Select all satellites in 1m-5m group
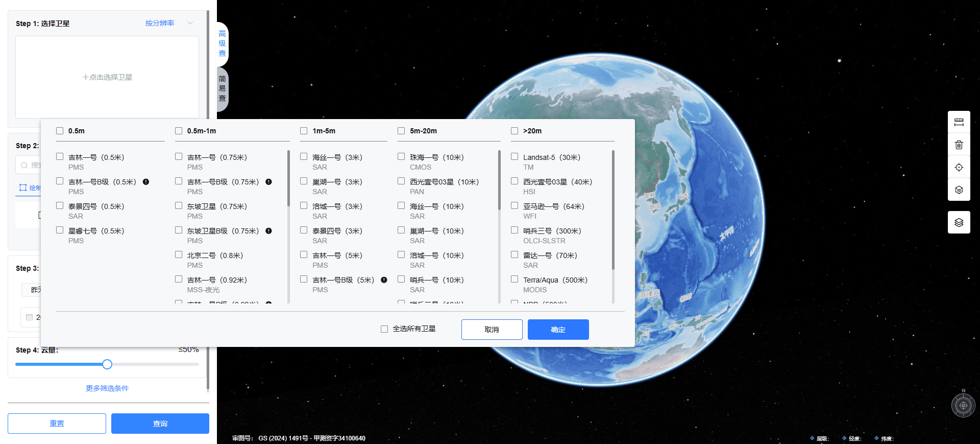The height and width of the screenshot is (444, 980). 304,131
